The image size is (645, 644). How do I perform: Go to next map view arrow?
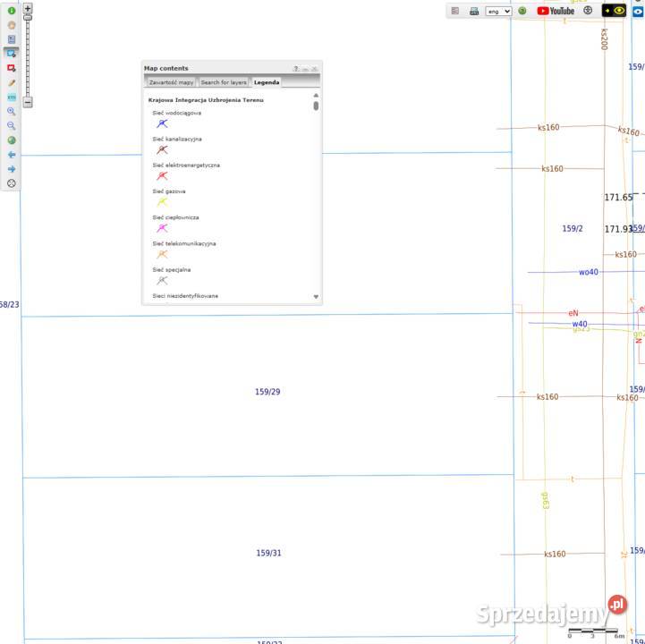(12, 169)
